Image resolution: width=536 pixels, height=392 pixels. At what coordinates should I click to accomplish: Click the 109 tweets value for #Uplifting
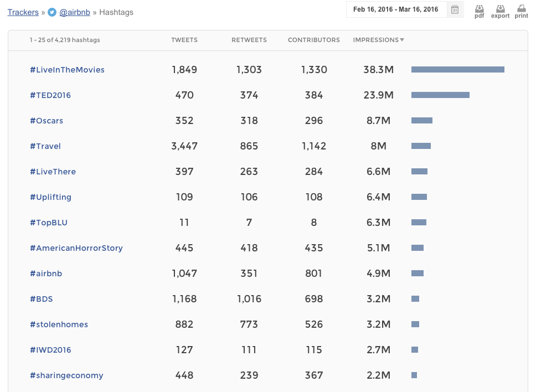184,197
